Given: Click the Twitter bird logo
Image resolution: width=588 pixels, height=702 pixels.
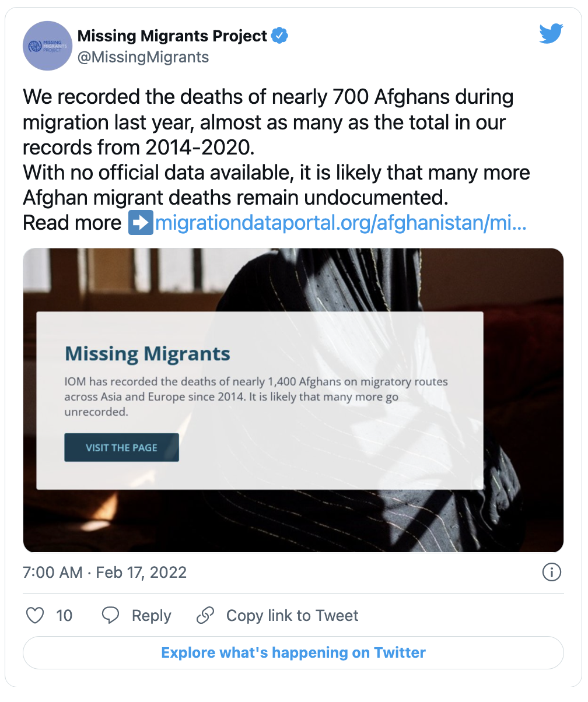Looking at the screenshot, I should point(551,34).
